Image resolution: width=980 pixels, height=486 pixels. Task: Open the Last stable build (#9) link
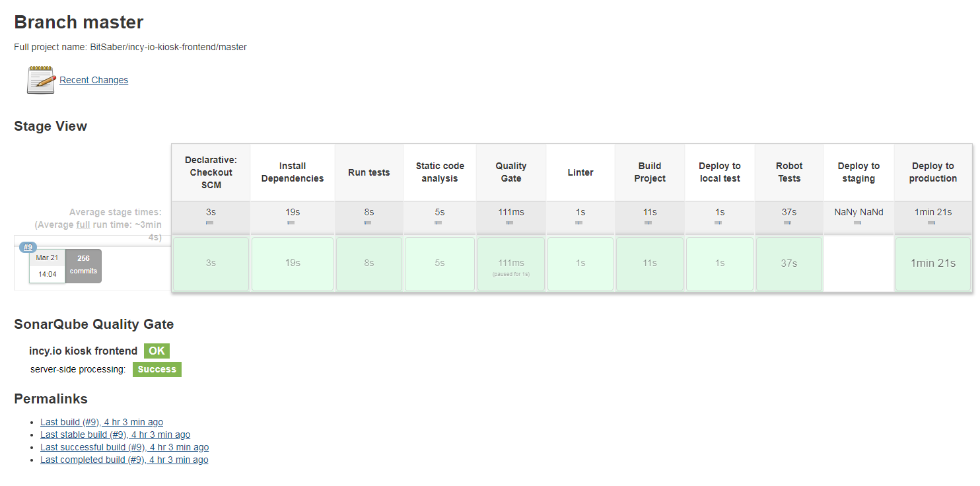pyautogui.click(x=115, y=434)
